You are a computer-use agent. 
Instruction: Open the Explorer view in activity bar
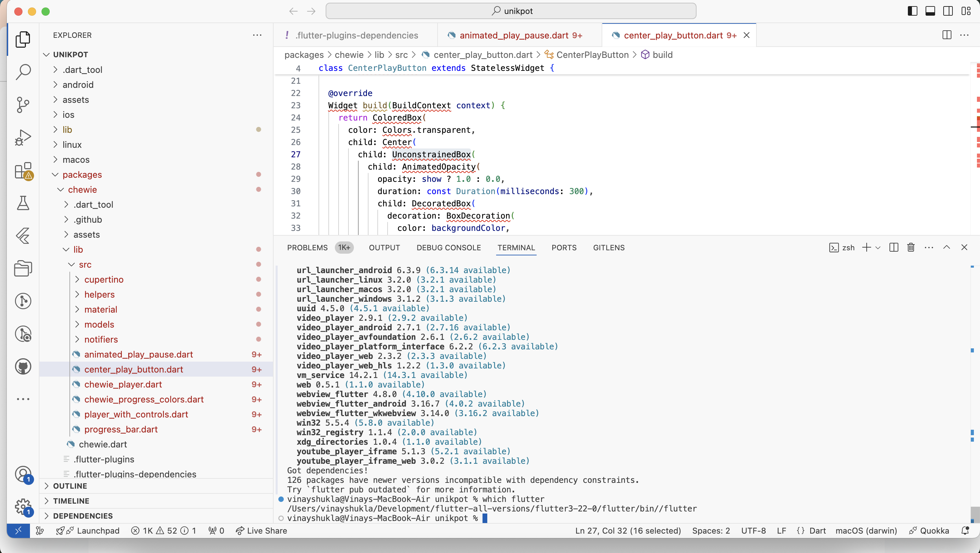(23, 39)
